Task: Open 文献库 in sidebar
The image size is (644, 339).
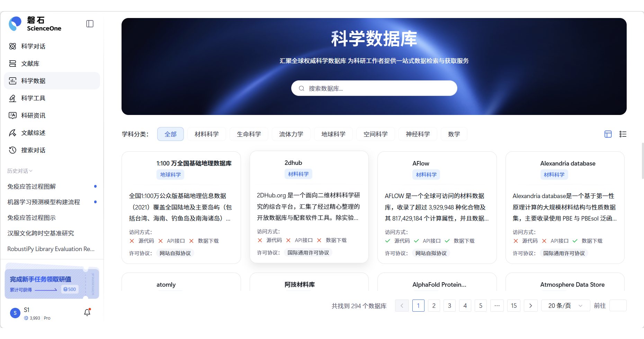Action: [x=52, y=63]
